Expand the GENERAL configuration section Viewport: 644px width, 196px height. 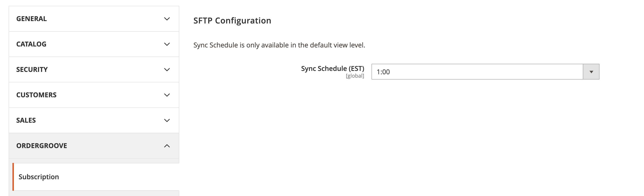(32, 19)
